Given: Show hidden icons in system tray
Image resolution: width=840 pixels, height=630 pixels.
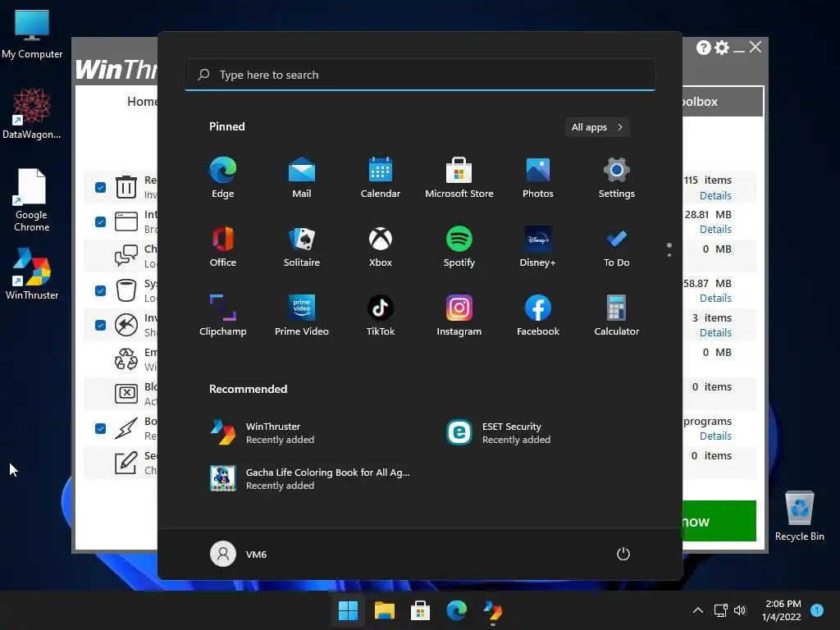Looking at the screenshot, I should [x=698, y=610].
